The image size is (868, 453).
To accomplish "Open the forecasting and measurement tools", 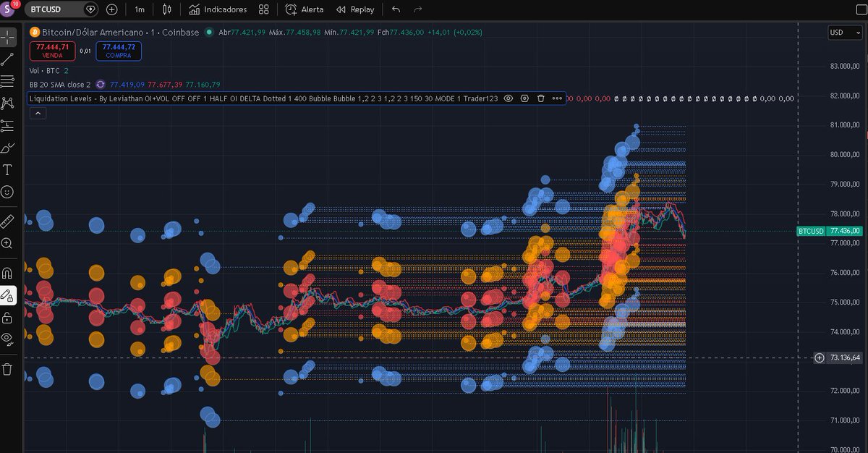I will coord(7,126).
